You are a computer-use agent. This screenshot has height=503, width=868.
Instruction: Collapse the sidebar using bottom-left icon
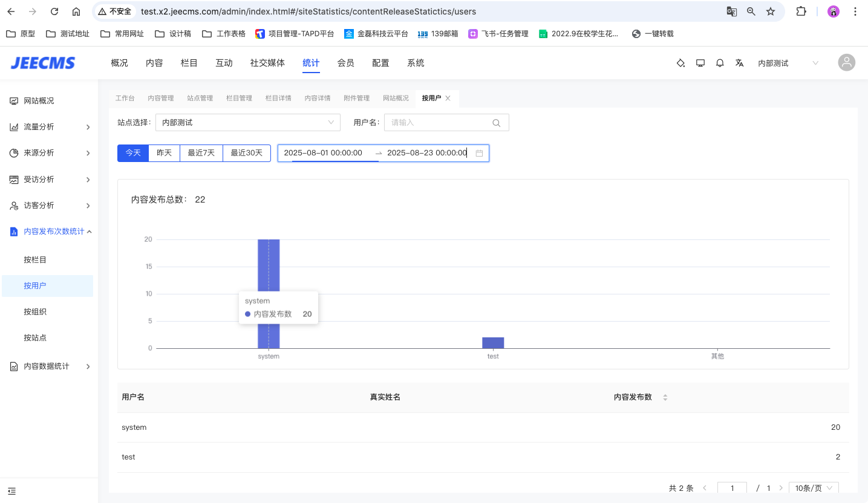point(12,491)
